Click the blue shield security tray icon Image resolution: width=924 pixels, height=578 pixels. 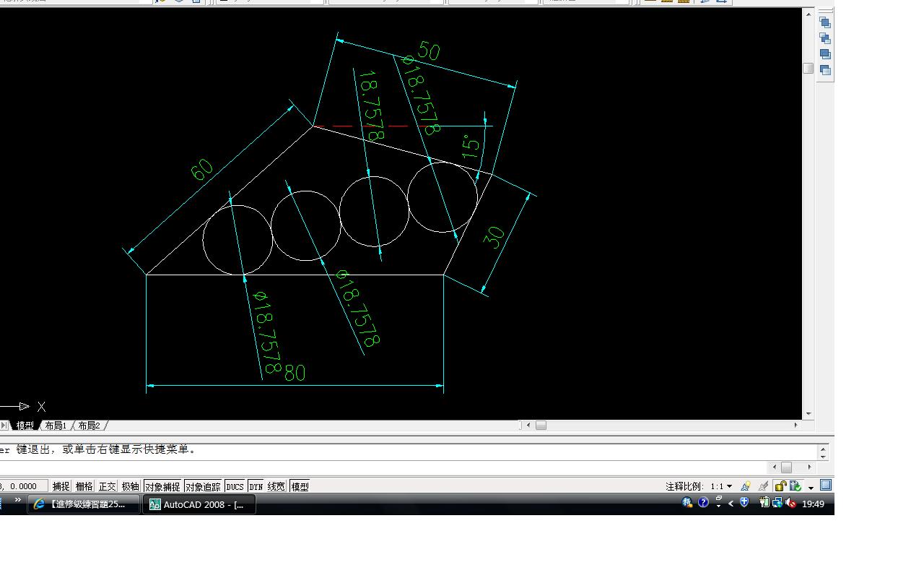(x=745, y=503)
